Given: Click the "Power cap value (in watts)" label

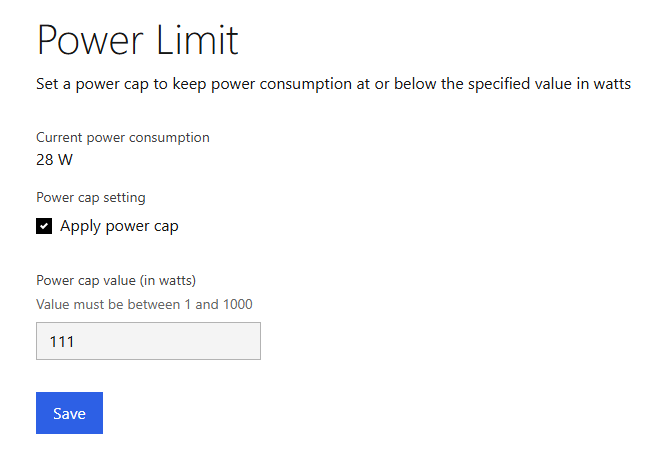Looking at the screenshot, I should pyautogui.click(x=116, y=280).
